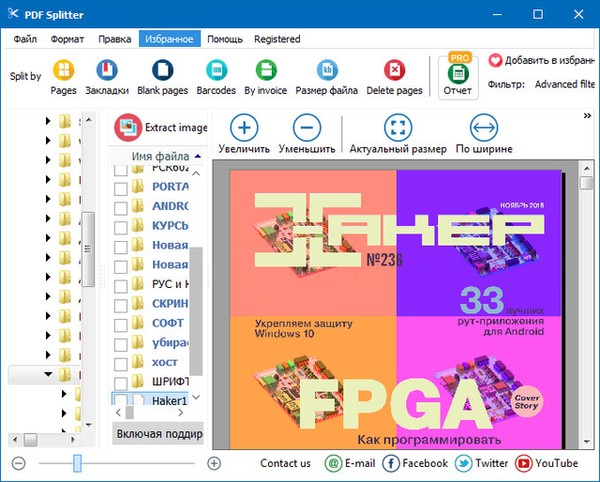The width and height of the screenshot is (600, 482).
Task: Expand the toolbar overflow chevron
Action: pos(588,116)
